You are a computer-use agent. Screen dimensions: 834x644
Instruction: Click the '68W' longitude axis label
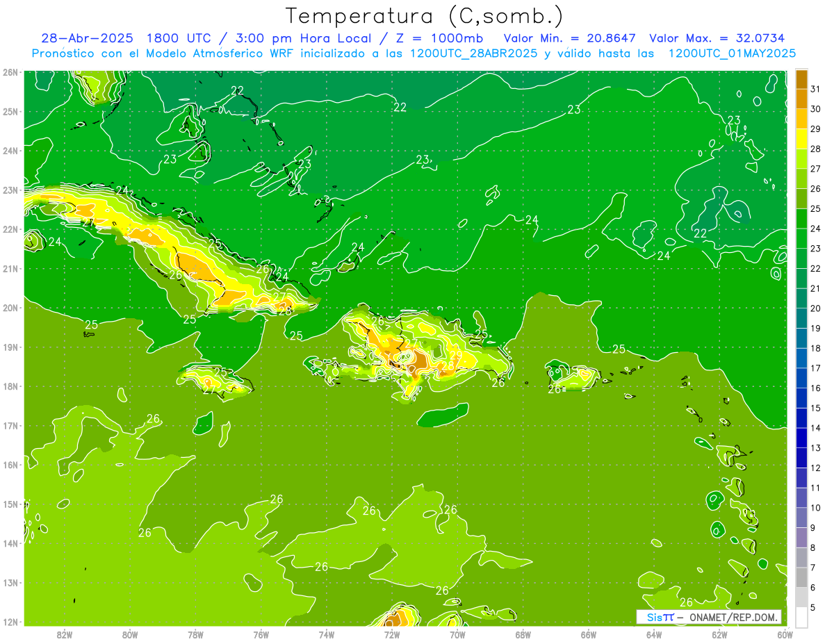523,634
